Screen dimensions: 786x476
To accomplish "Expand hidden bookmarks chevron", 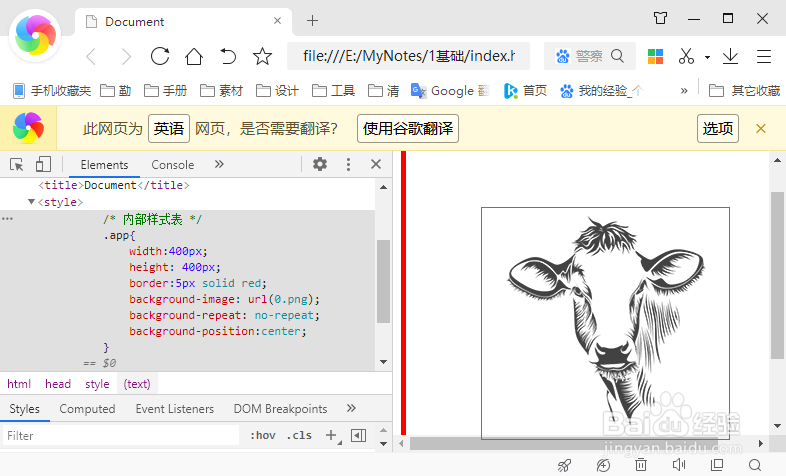I will [684, 91].
